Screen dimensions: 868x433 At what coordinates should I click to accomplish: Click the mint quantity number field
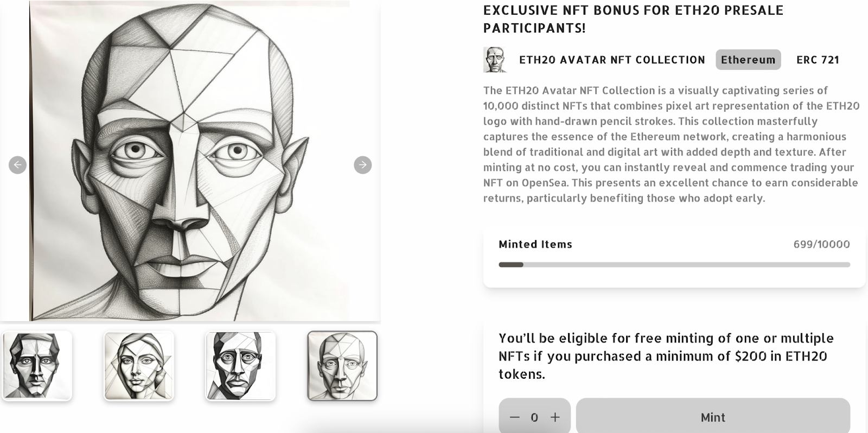click(x=534, y=417)
